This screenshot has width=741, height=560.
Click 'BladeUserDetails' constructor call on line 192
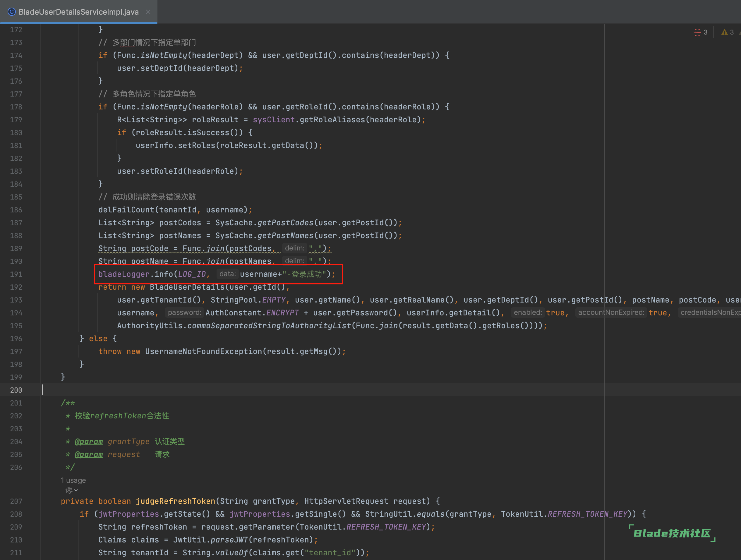coord(187,287)
